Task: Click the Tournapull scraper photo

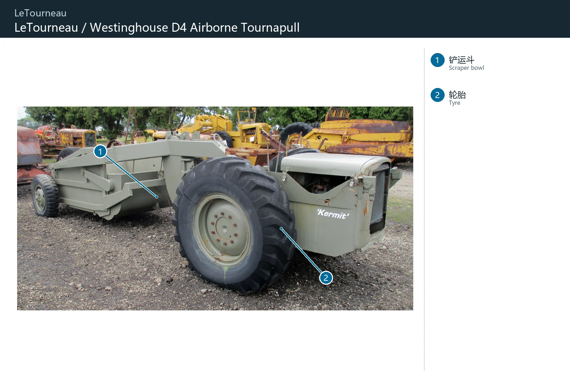Action: (x=215, y=208)
